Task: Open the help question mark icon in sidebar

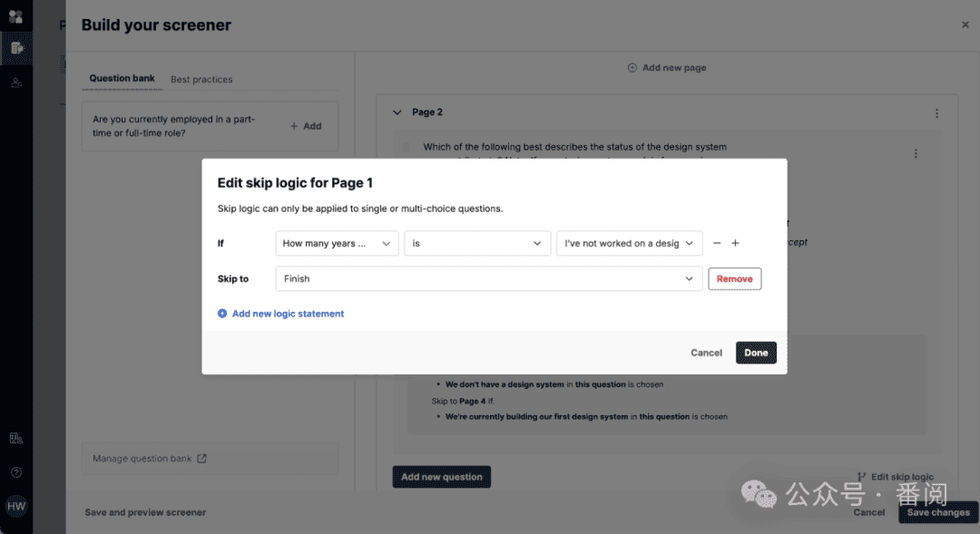Action: (16, 472)
